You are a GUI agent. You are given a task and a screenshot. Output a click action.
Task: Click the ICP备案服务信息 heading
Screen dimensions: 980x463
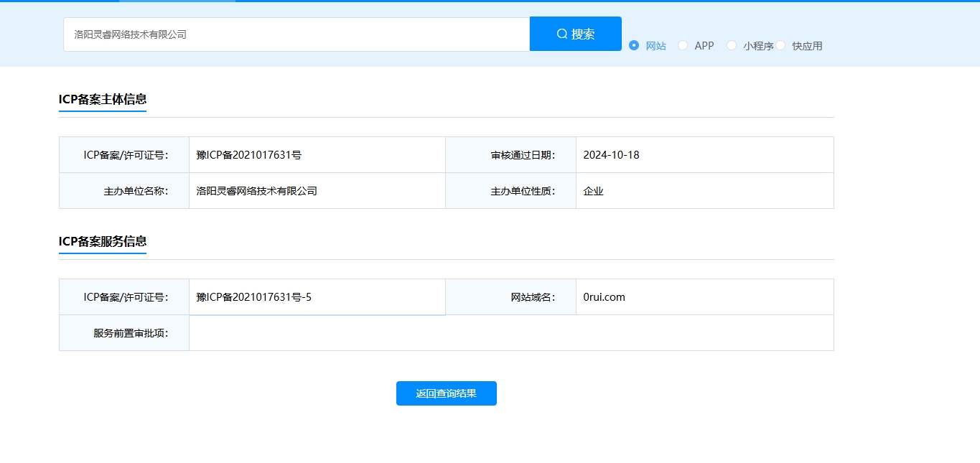[x=103, y=241]
